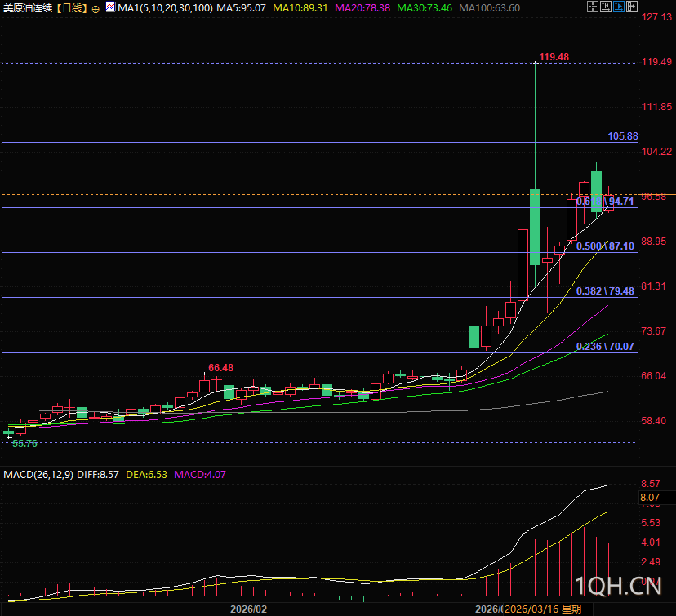Image resolution: width=676 pixels, height=616 pixels.
Task: Click the 119.49 price axis value
Action: tap(656, 62)
